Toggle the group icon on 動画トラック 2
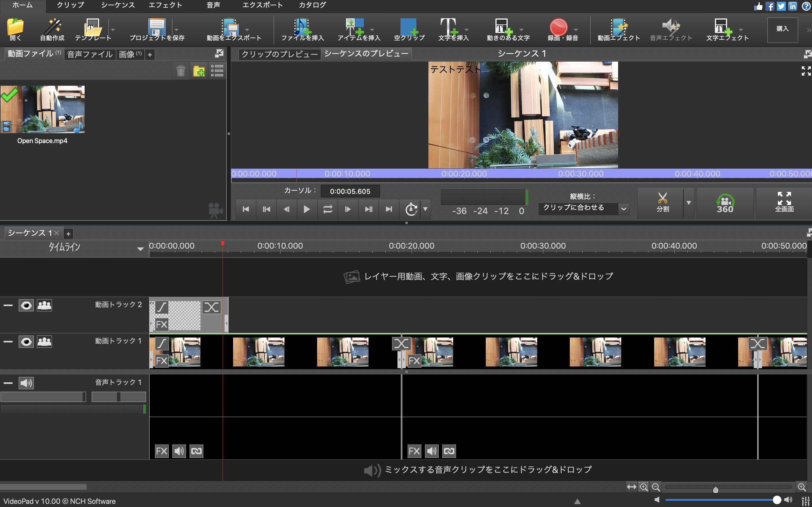Viewport: 812px width, 507px height. [x=44, y=305]
